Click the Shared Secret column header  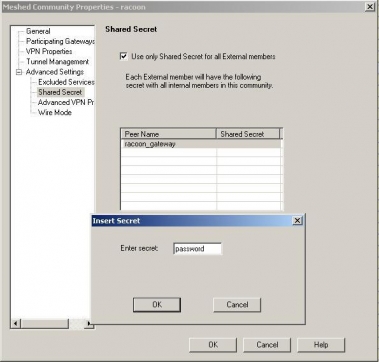click(248, 134)
